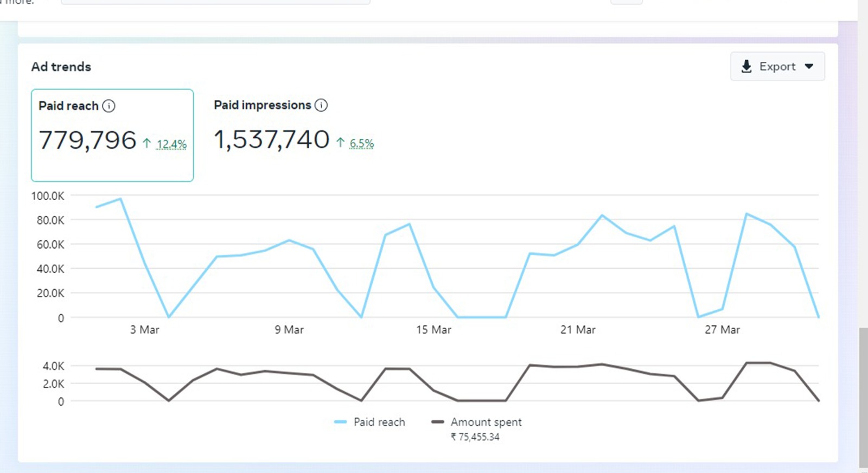The width and height of the screenshot is (868, 473).
Task: Click the Ad trends section heading
Action: 61,67
